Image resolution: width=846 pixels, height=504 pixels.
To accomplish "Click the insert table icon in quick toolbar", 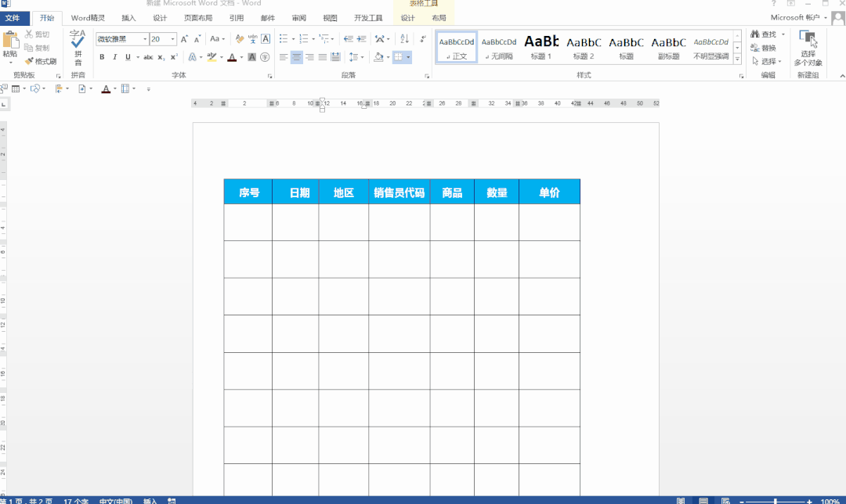I will (16, 89).
